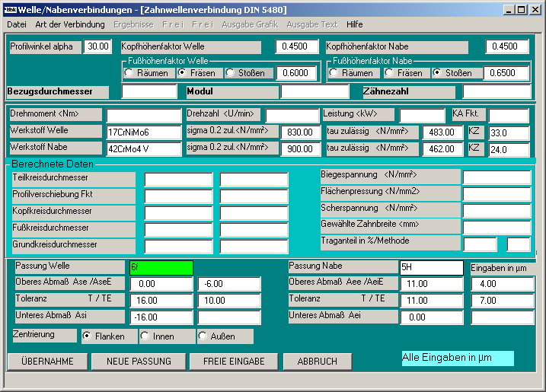The height and width of the screenshot is (392, 546).
Task: Click the green Passung Welle field
Action: click(160, 267)
